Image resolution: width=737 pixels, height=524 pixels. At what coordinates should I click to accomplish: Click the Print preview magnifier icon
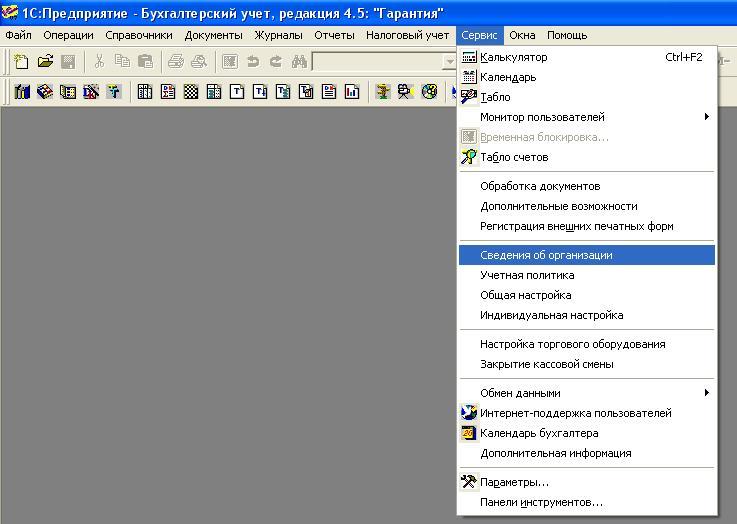199,62
